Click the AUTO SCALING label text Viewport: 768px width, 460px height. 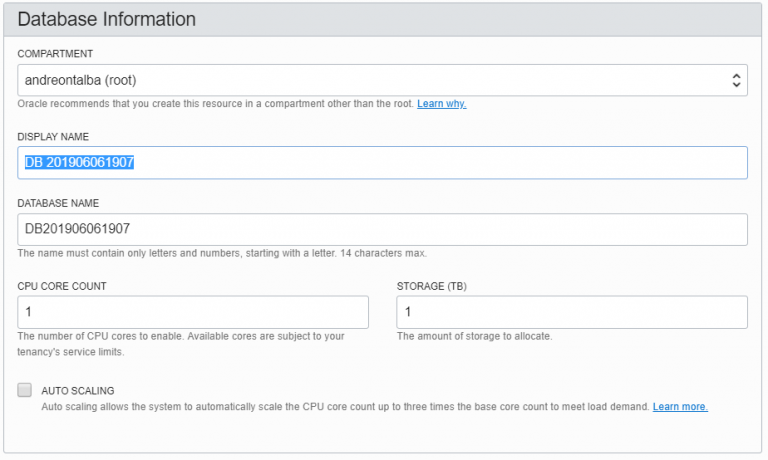[78, 391]
